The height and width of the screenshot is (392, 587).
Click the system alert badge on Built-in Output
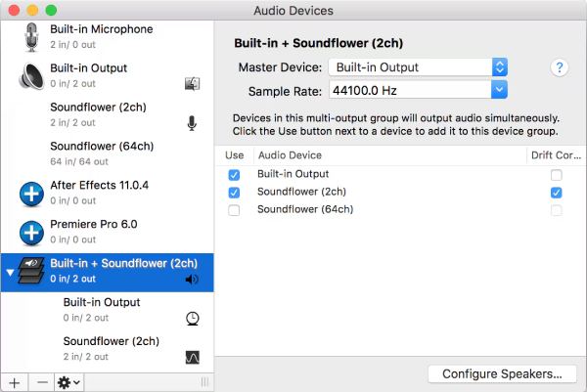click(192, 83)
